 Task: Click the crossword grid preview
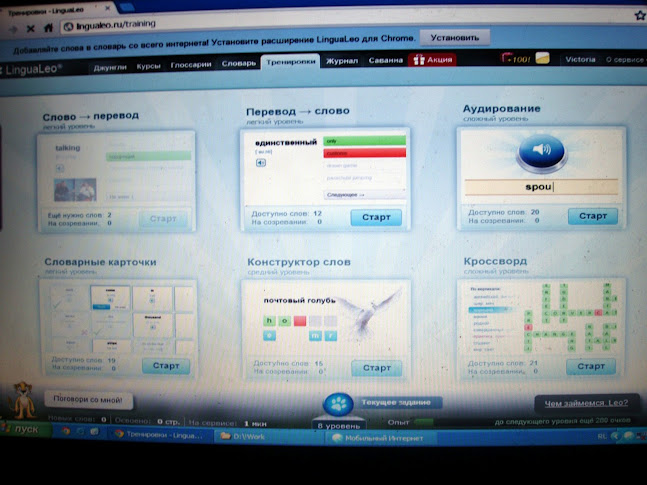(x=571, y=318)
